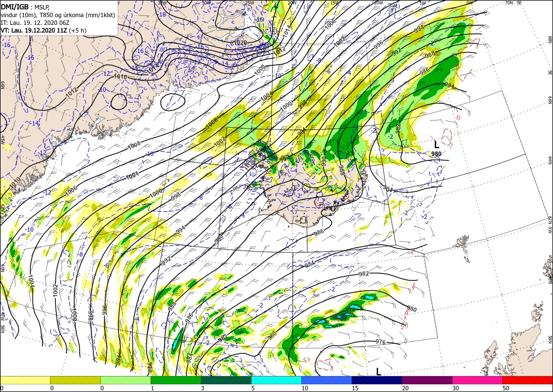This screenshot has height=392, width=553.
Task: Click the legend value "30"
Action: point(455,388)
